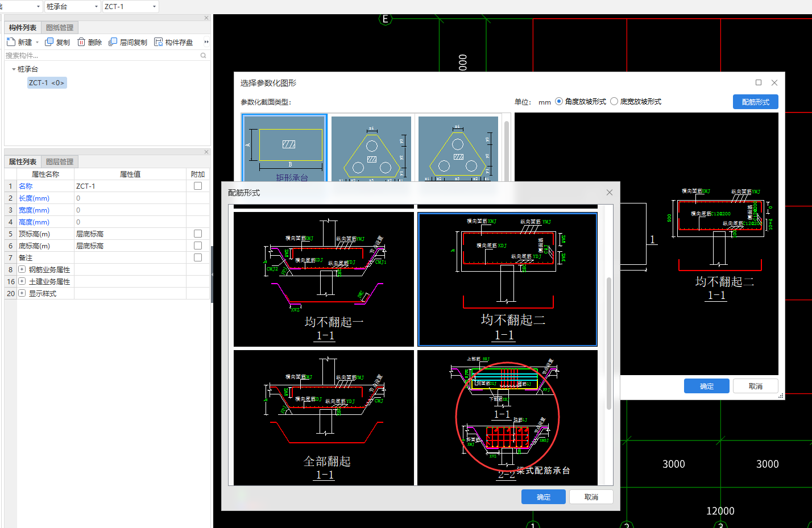Select the 矩形承台 section type thumbnail
The height and width of the screenshot is (528, 812).
tap(284, 148)
